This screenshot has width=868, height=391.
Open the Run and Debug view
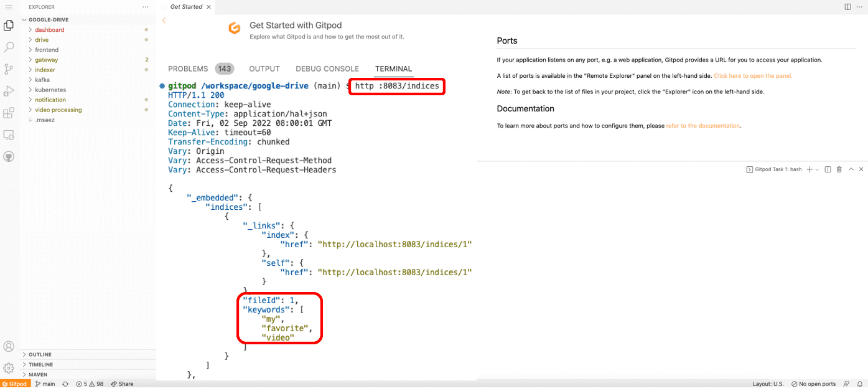pos(9,91)
